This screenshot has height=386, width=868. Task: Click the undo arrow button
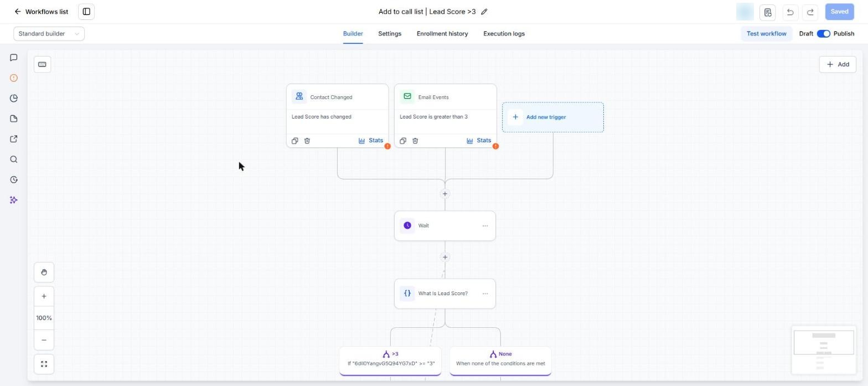790,12
